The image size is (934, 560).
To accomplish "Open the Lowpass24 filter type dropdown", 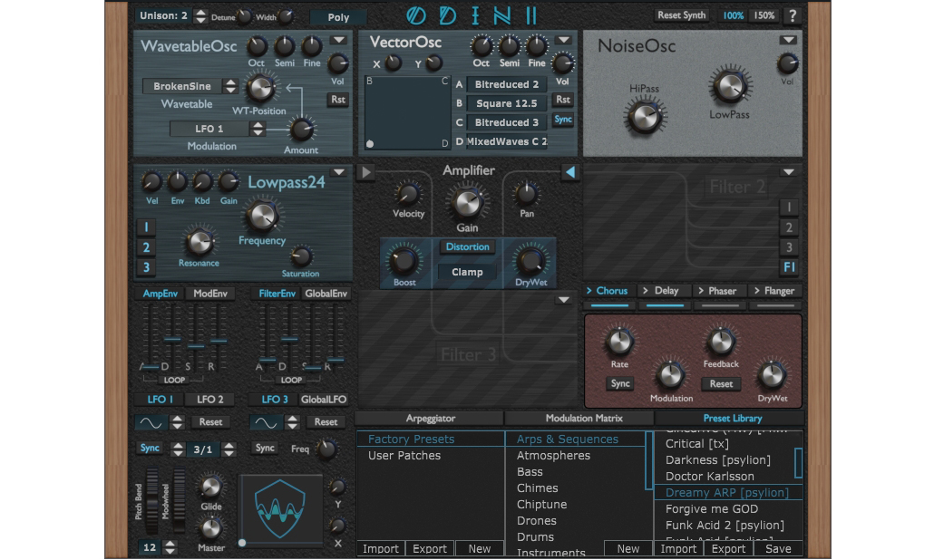I will click(x=339, y=172).
